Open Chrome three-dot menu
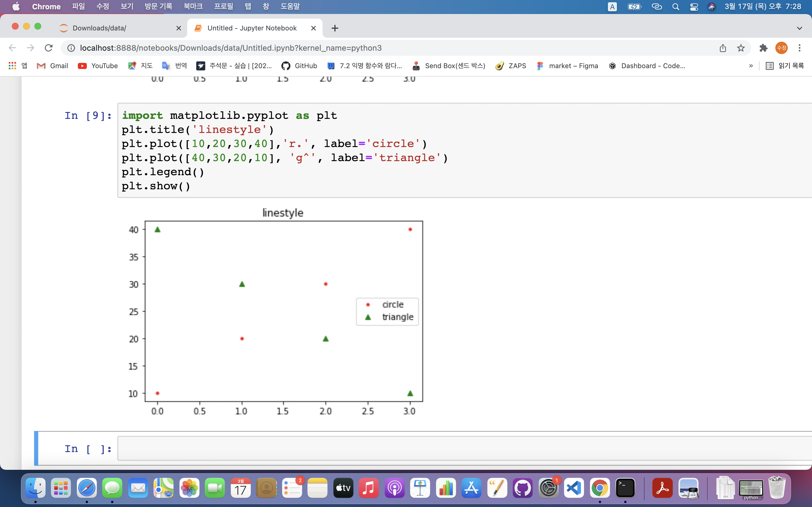Screen dimensions: 812x507 coord(800,48)
